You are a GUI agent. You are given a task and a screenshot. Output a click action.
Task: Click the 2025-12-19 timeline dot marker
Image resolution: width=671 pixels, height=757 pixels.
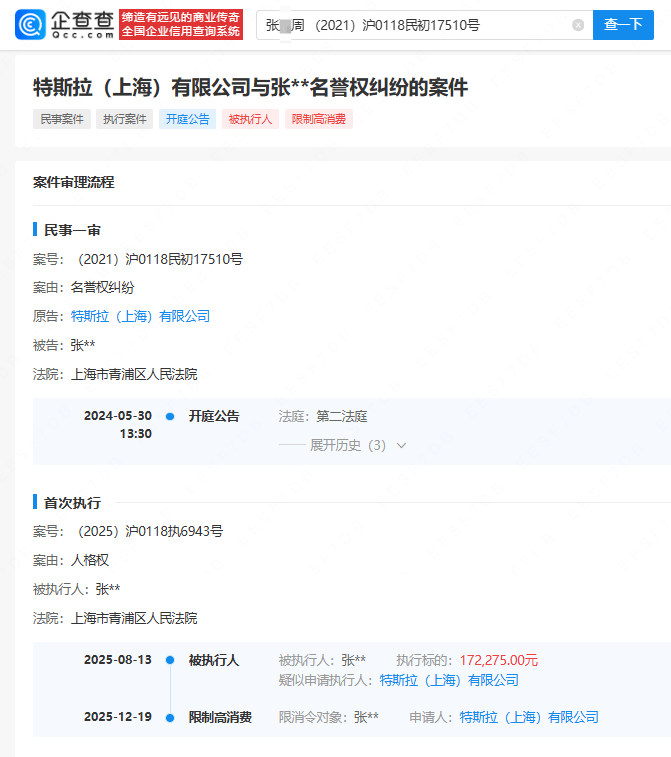click(170, 717)
